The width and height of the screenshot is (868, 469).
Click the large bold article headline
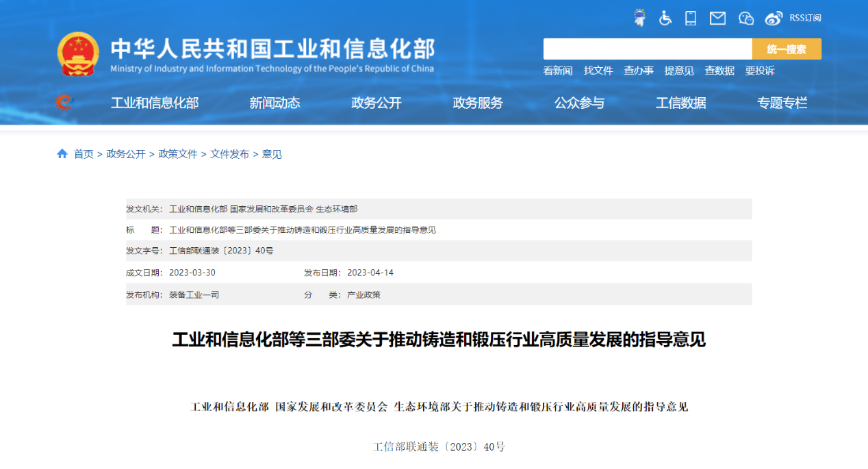coord(439,340)
